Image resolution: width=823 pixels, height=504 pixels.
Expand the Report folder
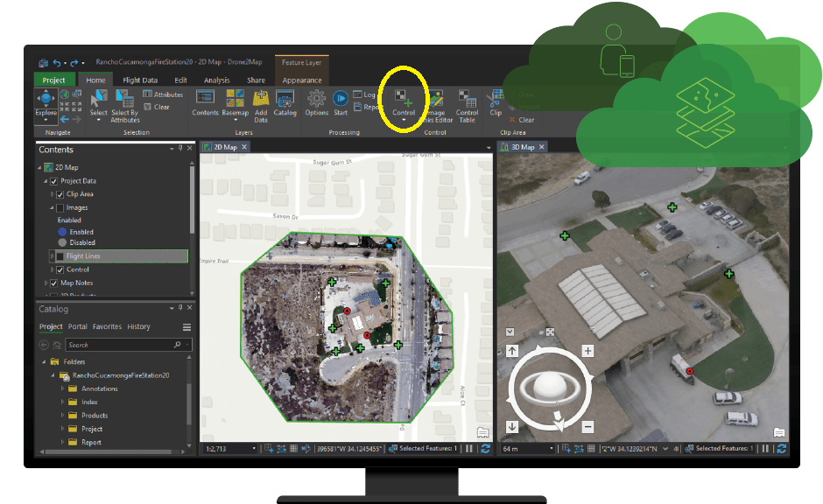click(x=62, y=442)
